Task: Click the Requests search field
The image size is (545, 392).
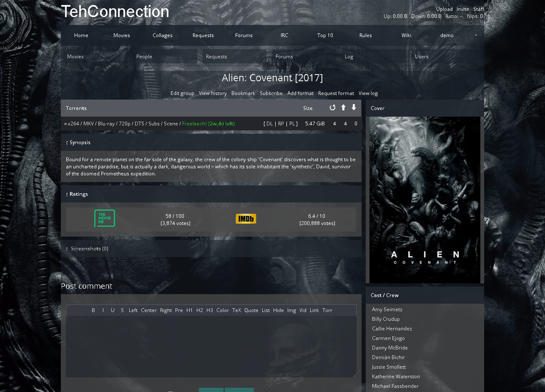Action: point(234,57)
